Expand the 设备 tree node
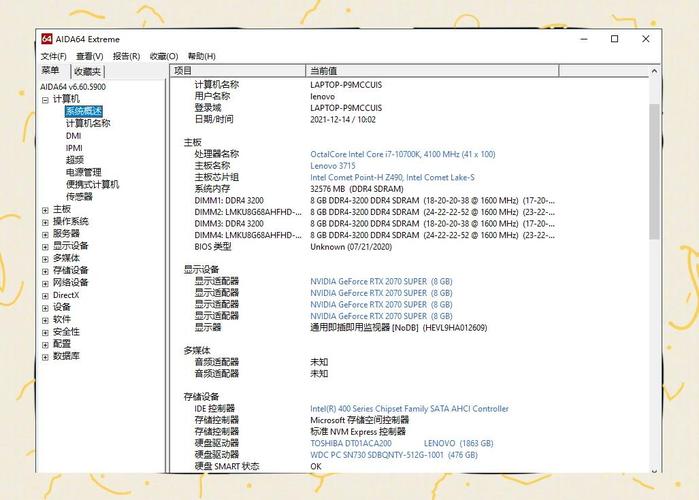This screenshot has width=699, height=500. [45, 308]
